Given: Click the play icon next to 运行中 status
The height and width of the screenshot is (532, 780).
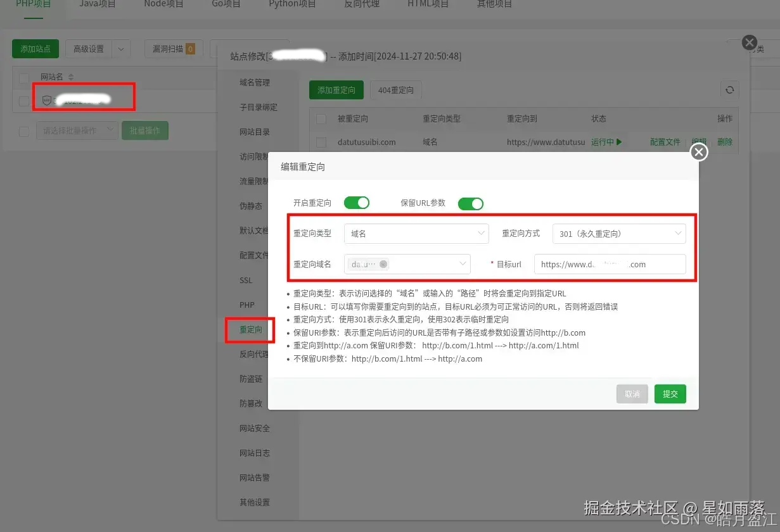Looking at the screenshot, I should click(x=619, y=142).
